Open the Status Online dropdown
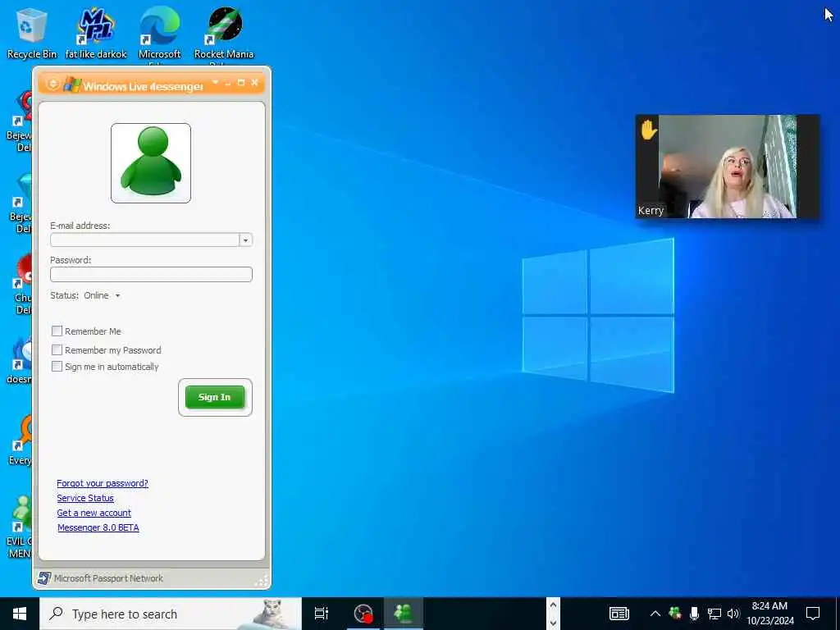This screenshot has height=630, width=840. click(102, 295)
